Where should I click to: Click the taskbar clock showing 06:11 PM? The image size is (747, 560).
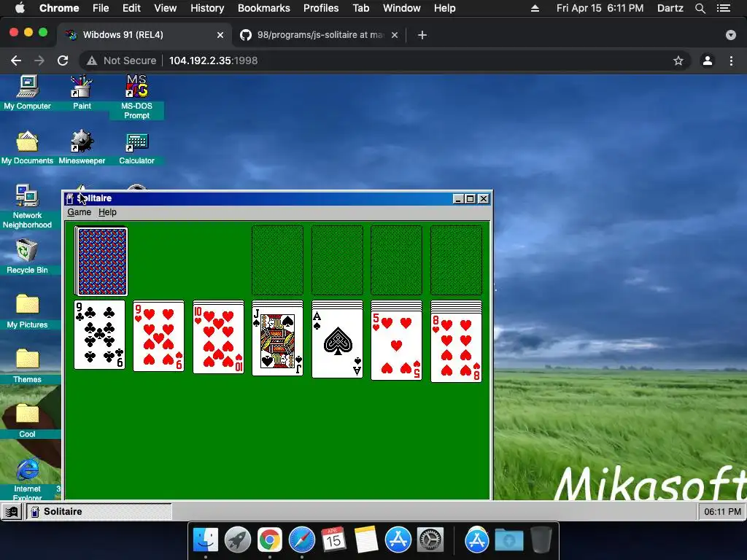[x=722, y=512]
